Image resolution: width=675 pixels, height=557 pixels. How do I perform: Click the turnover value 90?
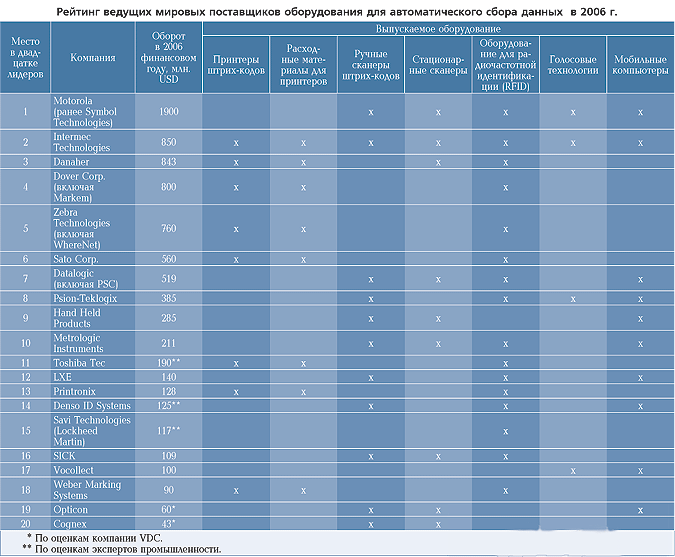point(169,490)
